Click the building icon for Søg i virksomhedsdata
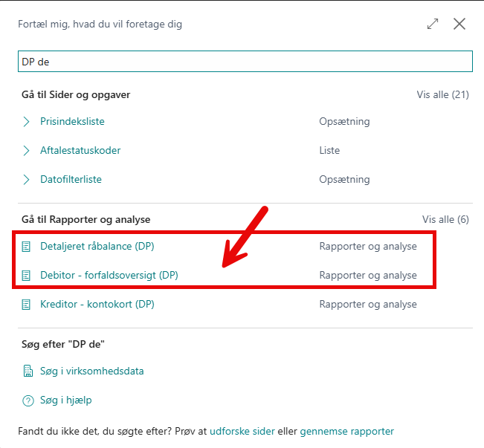This screenshot has height=448, width=484. [x=28, y=371]
